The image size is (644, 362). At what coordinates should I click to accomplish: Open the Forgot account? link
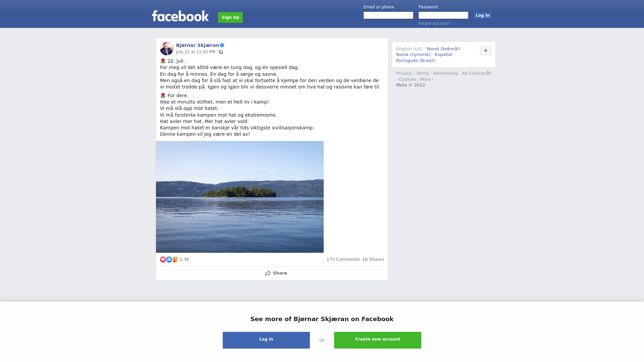434,23
